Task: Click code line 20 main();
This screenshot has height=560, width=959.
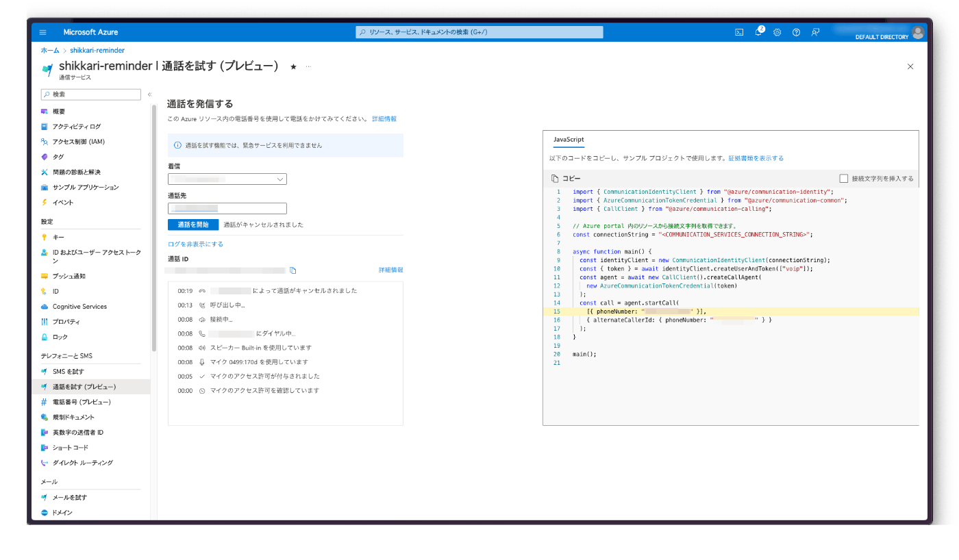Action: [584, 354]
